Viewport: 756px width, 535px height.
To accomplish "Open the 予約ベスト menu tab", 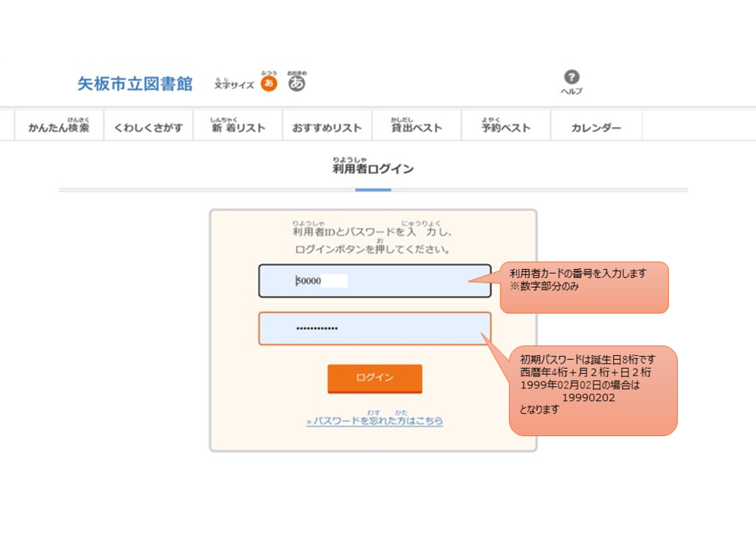I will tap(507, 125).
